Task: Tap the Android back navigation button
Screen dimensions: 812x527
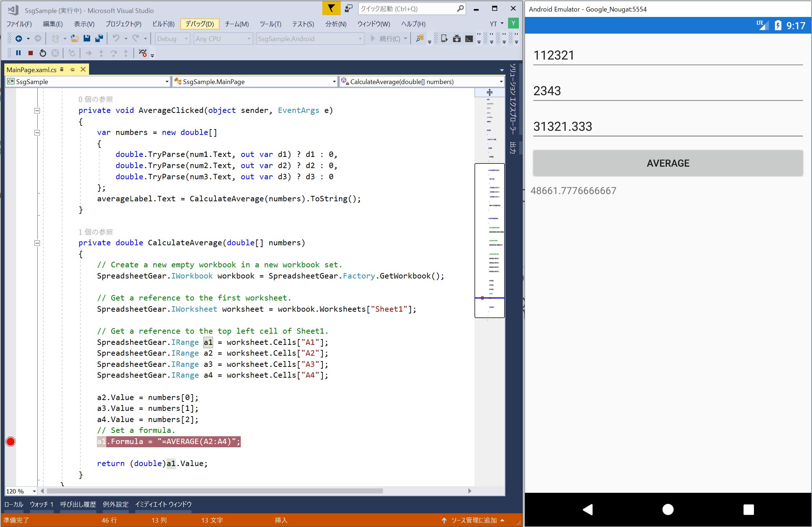Action: point(588,509)
